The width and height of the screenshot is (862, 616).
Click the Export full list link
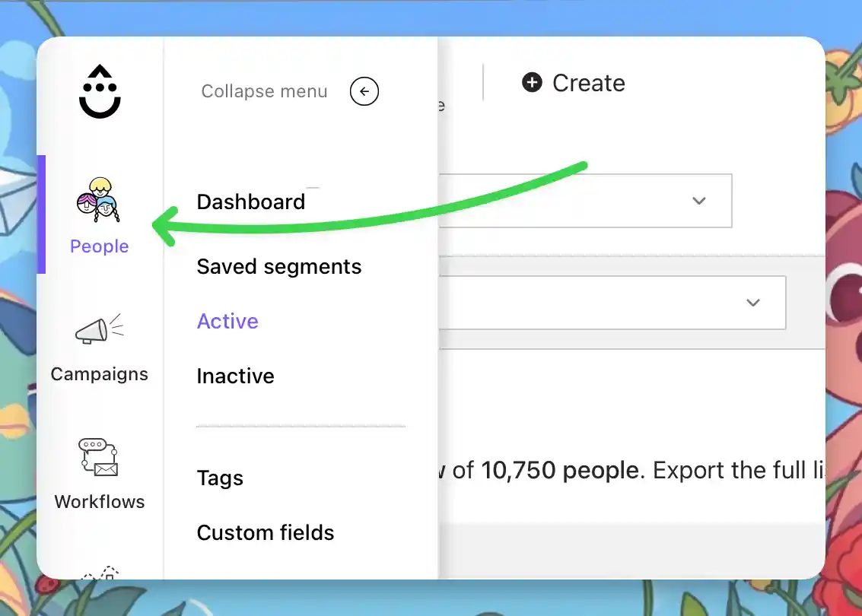[761, 470]
